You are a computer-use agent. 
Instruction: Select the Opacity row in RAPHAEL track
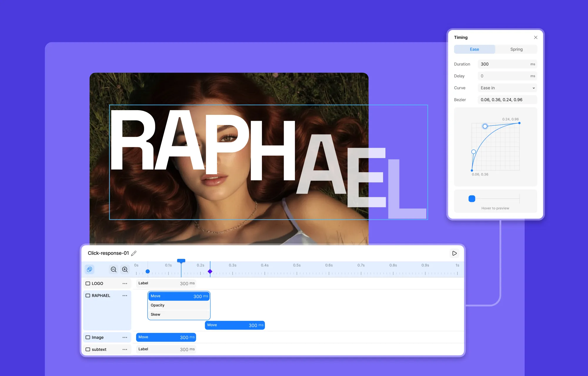click(179, 305)
